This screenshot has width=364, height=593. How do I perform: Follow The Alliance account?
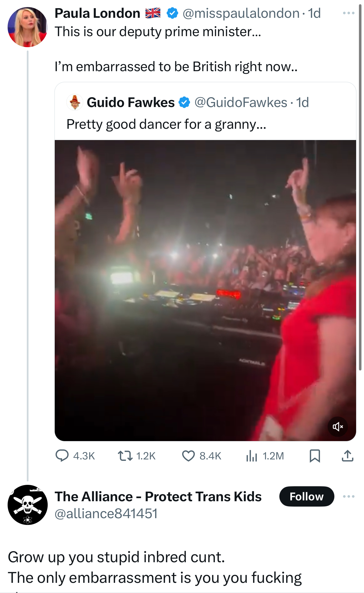(x=306, y=496)
